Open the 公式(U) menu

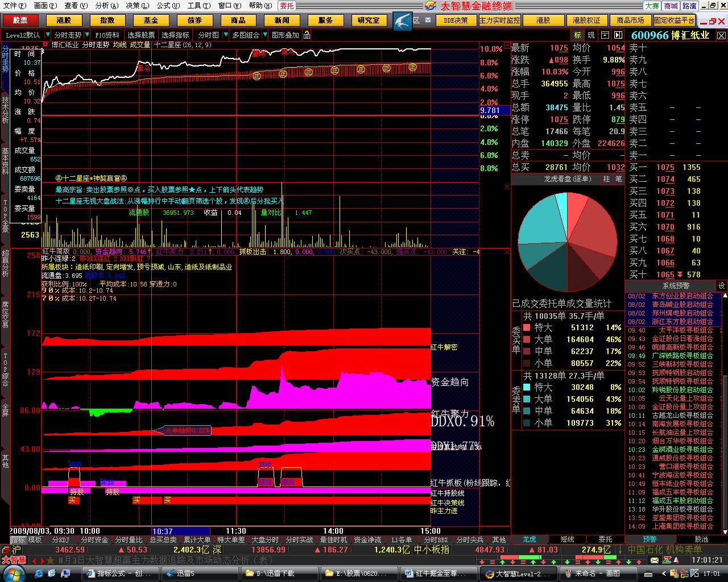point(168,6)
